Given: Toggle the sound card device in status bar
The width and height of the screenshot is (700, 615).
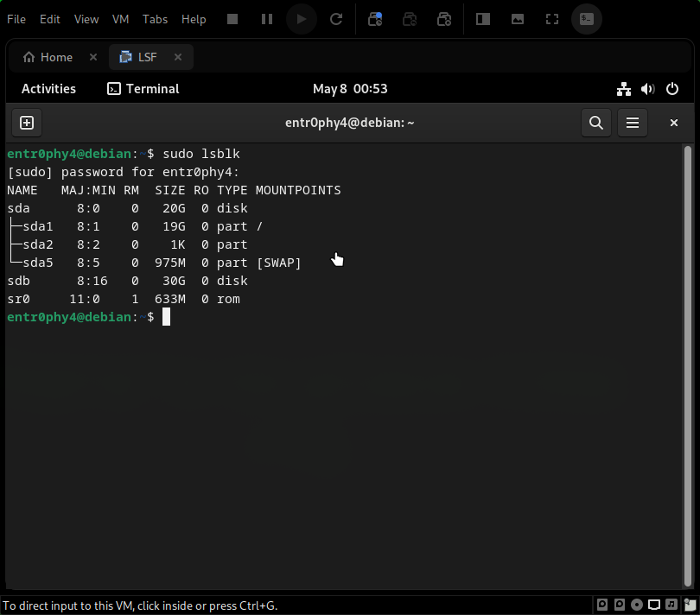Looking at the screenshot, I should coord(671,605).
